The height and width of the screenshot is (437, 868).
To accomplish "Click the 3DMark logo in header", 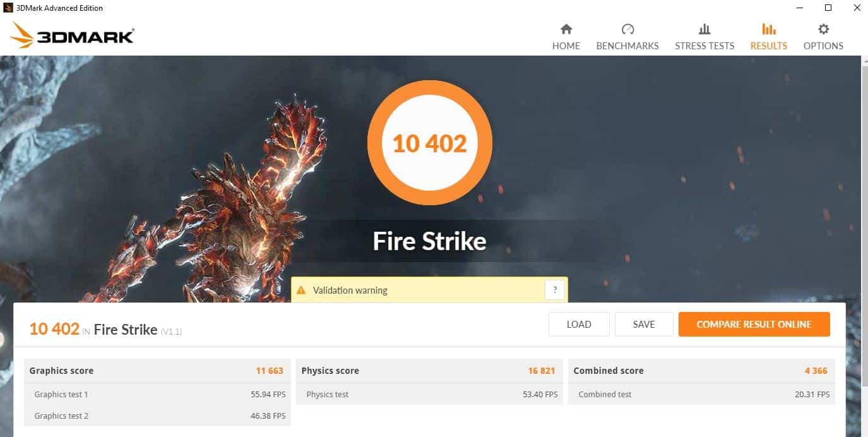I will (72, 35).
